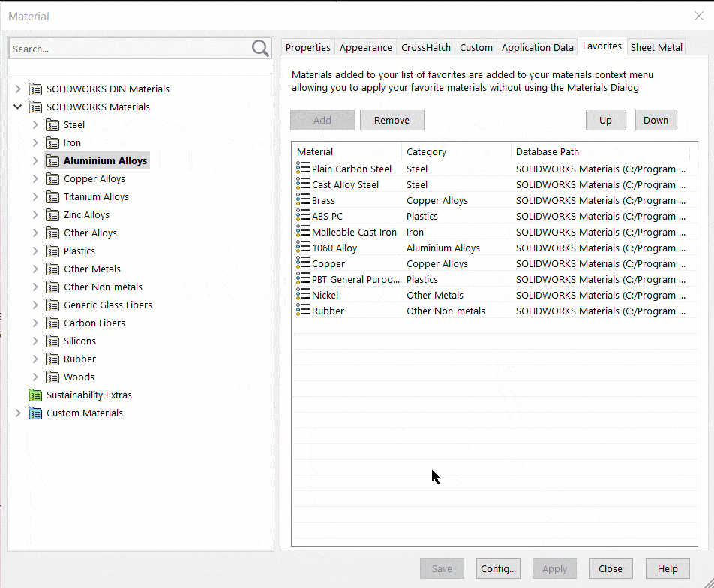Click the Other Non-metals category icon

pyautogui.click(x=52, y=287)
